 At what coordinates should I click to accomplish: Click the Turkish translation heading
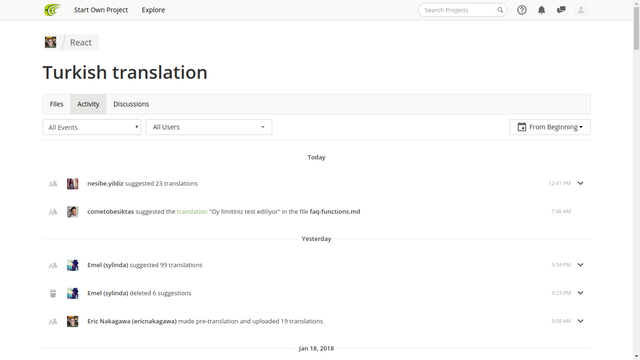[x=125, y=73]
